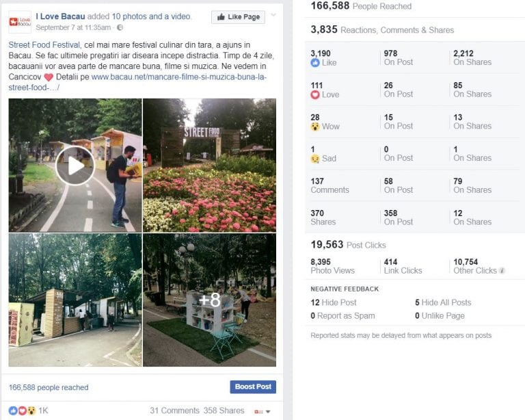Click the Like thumb icon in stats panel
Image resolution: width=525 pixels, height=420 pixels.
315,63
